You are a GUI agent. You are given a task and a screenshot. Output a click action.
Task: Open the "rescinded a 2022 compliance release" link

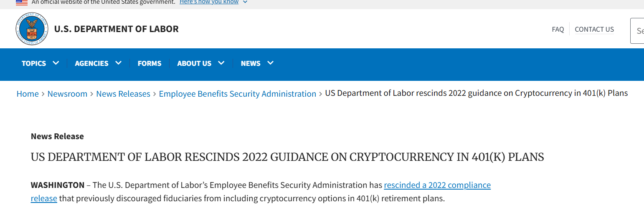click(x=437, y=185)
